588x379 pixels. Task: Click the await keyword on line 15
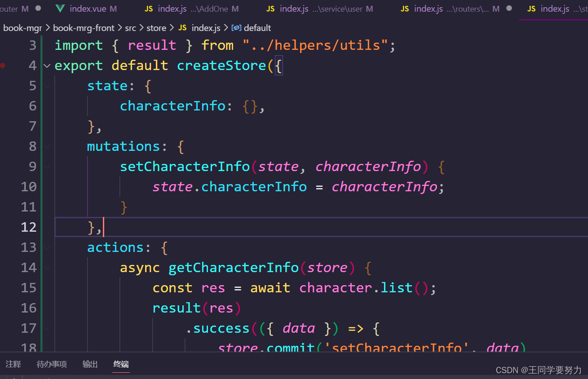(270, 288)
